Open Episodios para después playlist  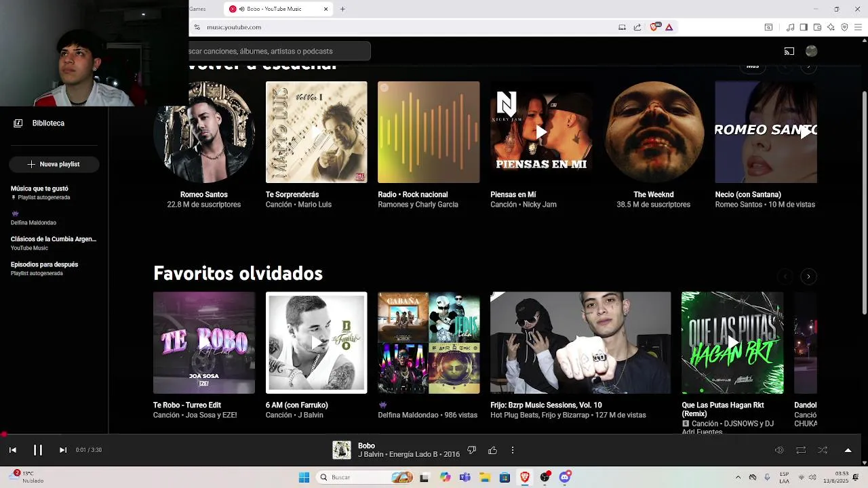pos(45,268)
